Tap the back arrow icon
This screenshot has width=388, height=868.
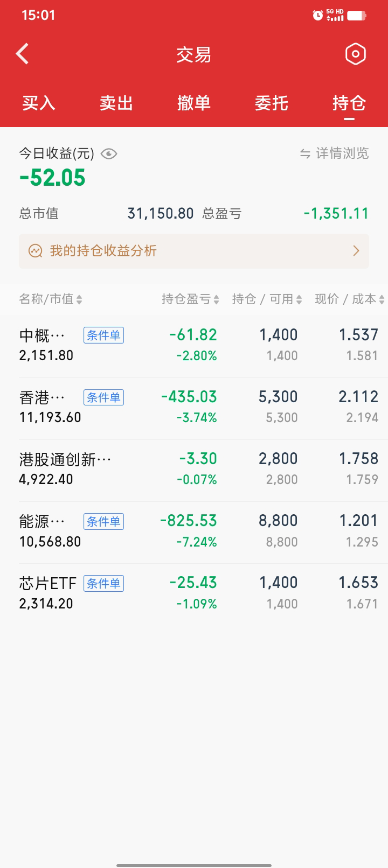pyautogui.click(x=23, y=54)
